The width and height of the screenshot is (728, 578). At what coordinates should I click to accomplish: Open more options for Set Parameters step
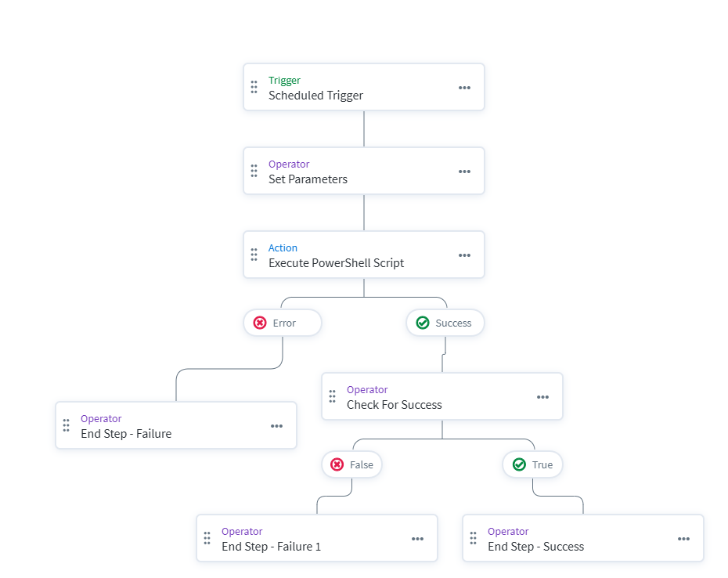point(464,172)
